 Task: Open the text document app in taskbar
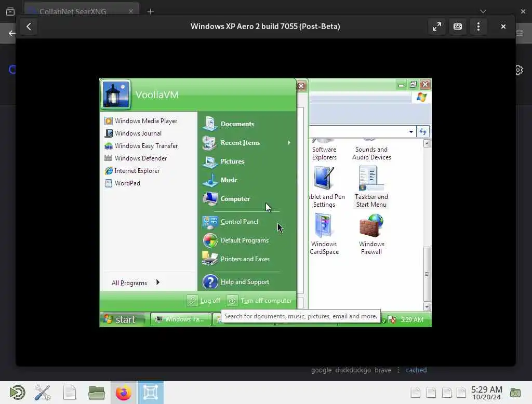70,393
